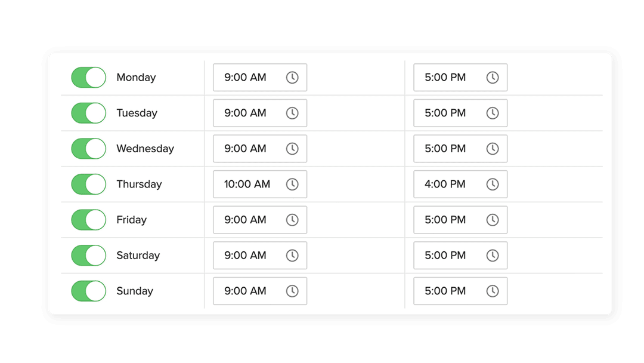Open the clock picker for Monday start time
The width and height of the screenshot is (644, 363).
click(x=292, y=77)
